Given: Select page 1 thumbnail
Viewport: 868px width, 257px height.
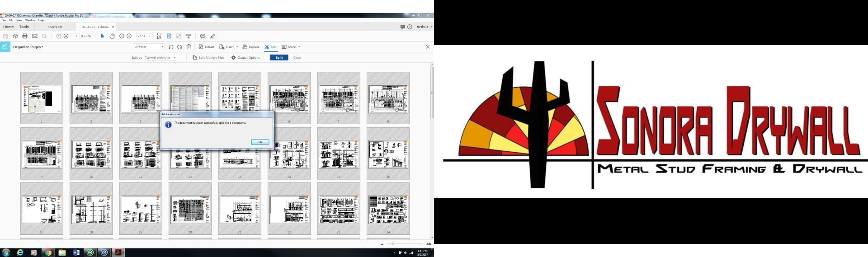Looking at the screenshot, I should pos(42,98).
